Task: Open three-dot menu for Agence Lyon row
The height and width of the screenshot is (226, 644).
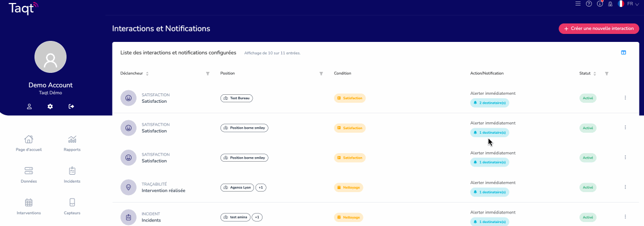Action: coord(625,187)
